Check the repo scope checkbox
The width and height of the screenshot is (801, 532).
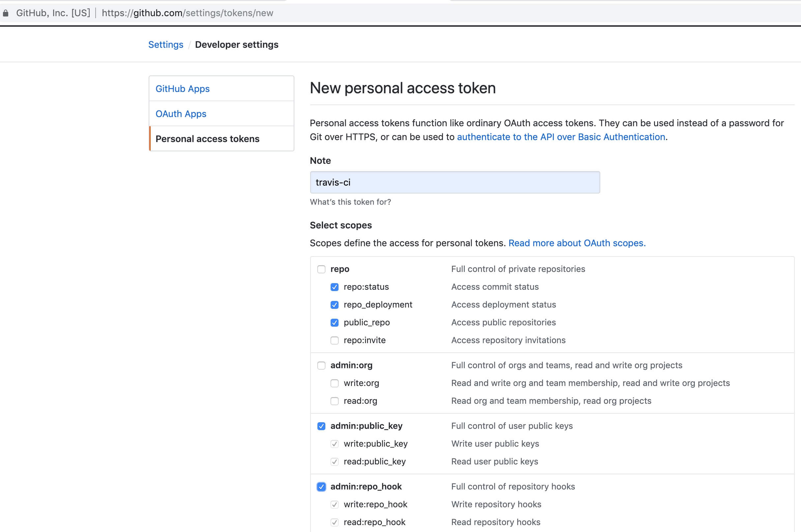[321, 269]
